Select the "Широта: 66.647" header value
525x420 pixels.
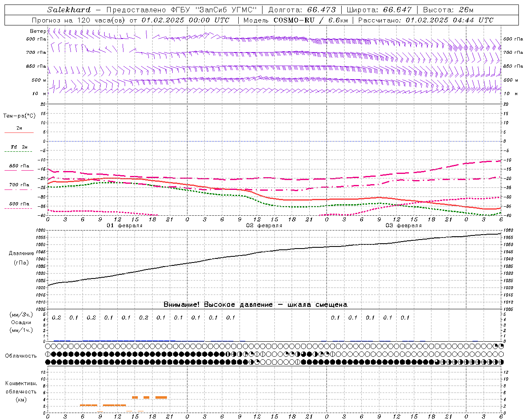click(379, 10)
